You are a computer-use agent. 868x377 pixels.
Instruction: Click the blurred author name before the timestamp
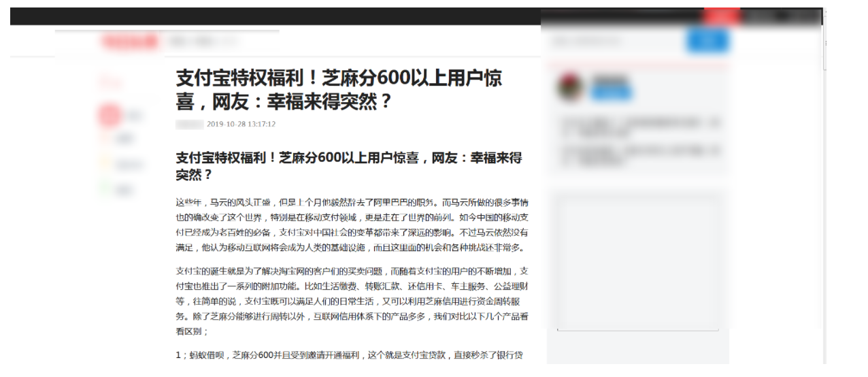point(190,125)
